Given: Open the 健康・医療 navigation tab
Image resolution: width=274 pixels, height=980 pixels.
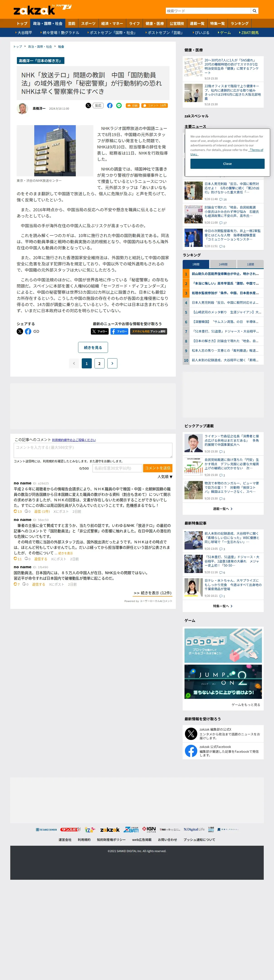Looking at the screenshot, I should click(155, 24).
